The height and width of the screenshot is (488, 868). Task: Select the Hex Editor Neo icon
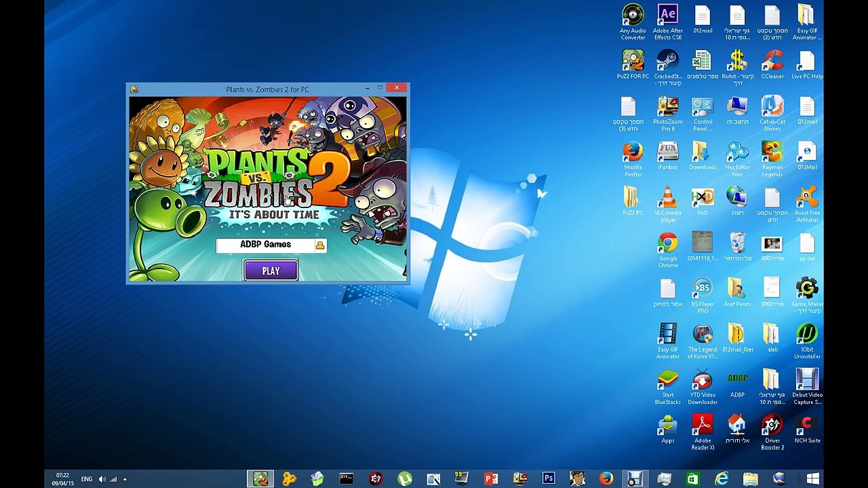(x=737, y=159)
